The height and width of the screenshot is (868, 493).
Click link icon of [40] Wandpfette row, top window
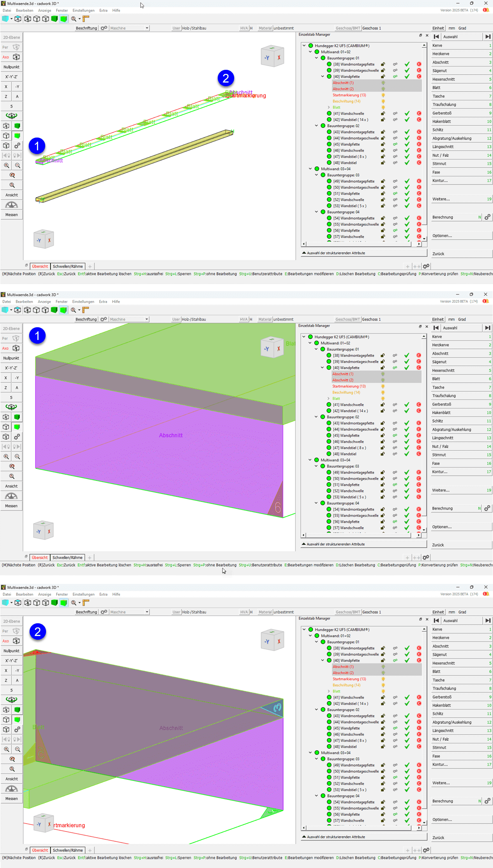click(395, 77)
